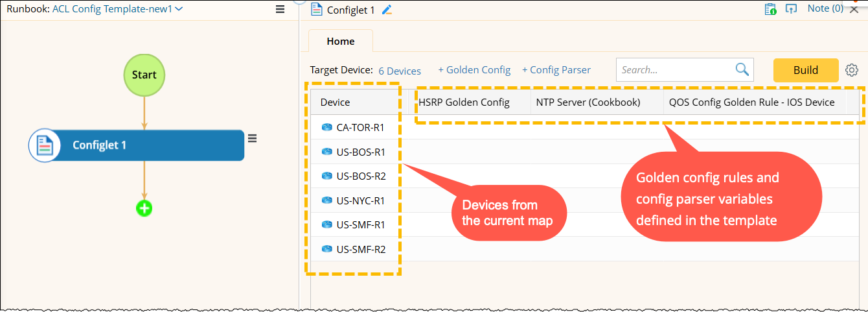Screen dimensions: 868x312
Task: Expand the Runbook name dropdown
Action: tap(179, 9)
